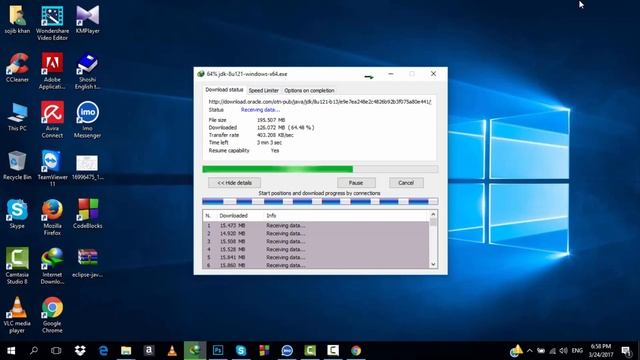
Task: Cancel the jdk download
Action: (406, 183)
